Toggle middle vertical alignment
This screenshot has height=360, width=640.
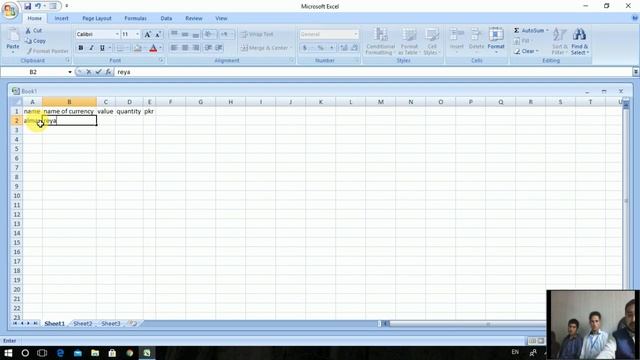pos(185,34)
